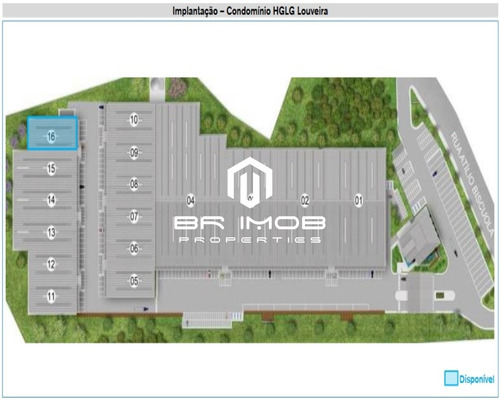The image size is (500, 400).
Task: Click warehouse unit label 13
Action: 51,232
